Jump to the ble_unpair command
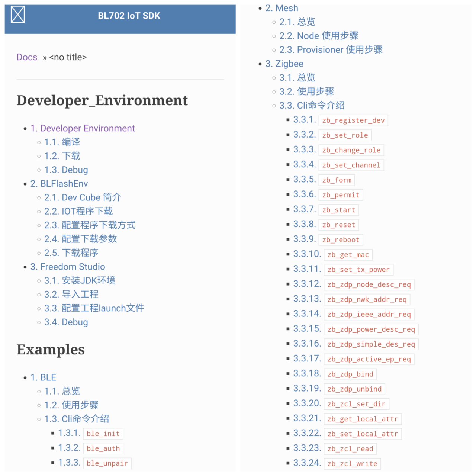Image resolution: width=476 pixels, height=476 pixels. pyautogui.click(x=107, y=463)
